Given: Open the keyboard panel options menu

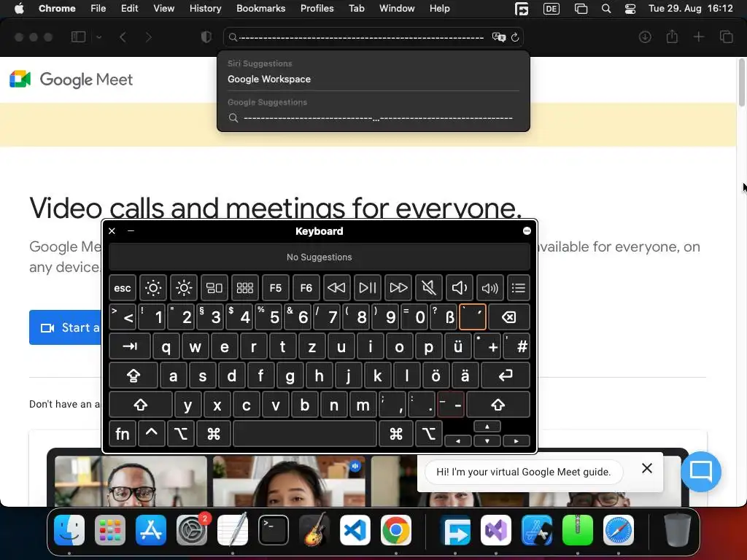Looking at the screenshot, I should pos(527,231).
